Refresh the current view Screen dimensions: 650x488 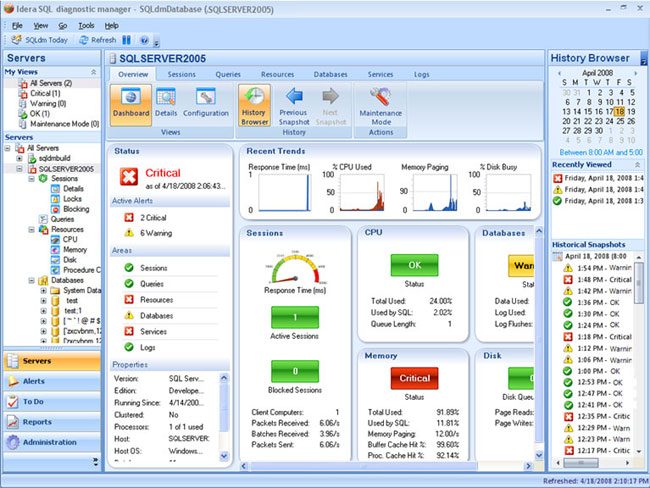[97, 40]
